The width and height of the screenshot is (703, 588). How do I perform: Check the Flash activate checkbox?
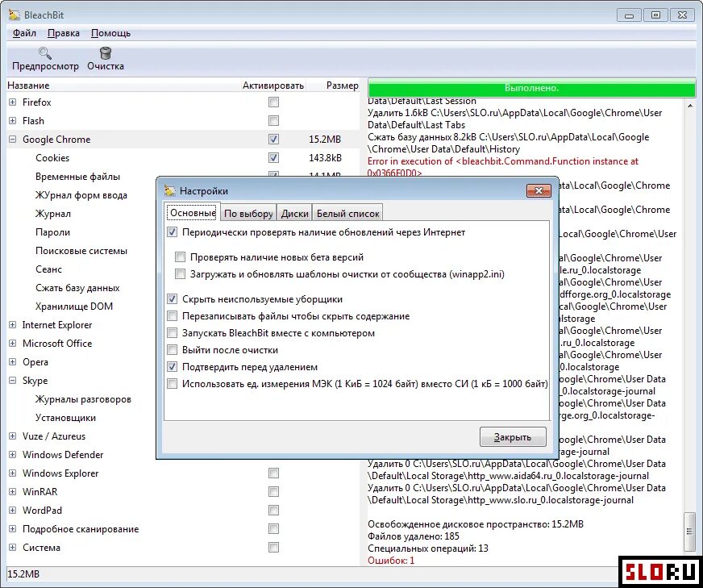(x=273, y=121)
